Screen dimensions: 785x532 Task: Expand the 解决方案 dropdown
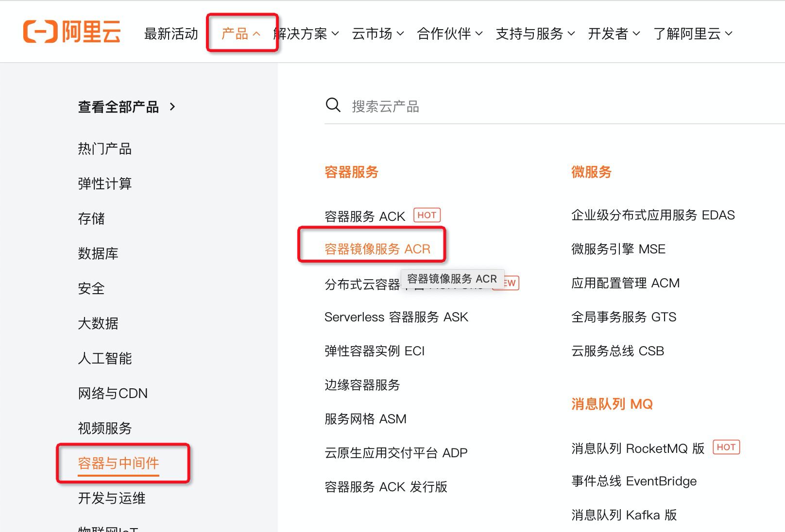pyautogui.click(x=306, y=33)
